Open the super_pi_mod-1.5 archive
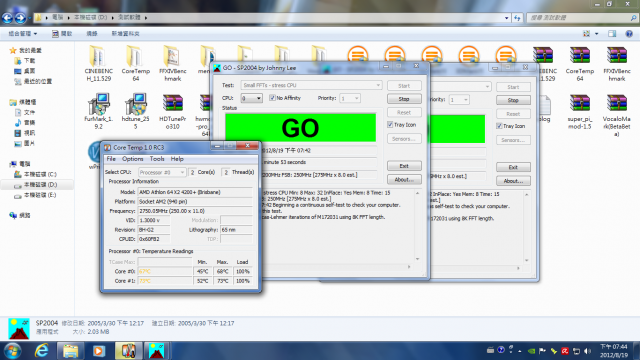Image resolution: width=640 pixels, height=360 pixels. (x=580, y=111)
